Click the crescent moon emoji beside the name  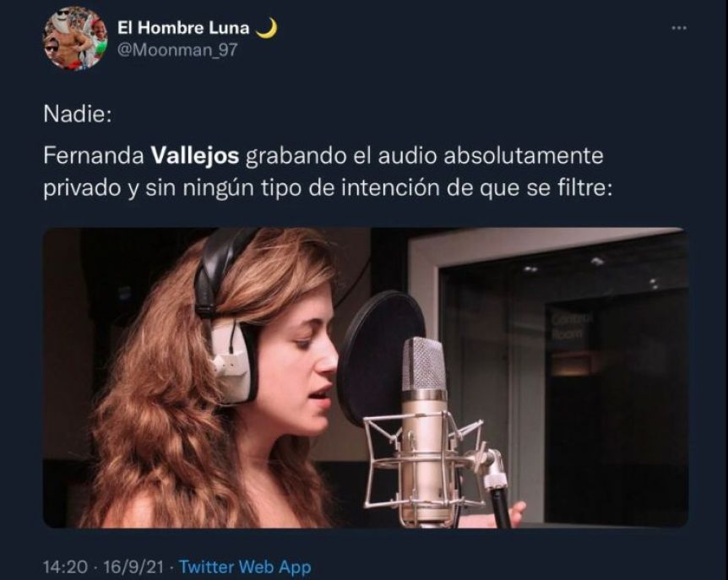(267, 28)
